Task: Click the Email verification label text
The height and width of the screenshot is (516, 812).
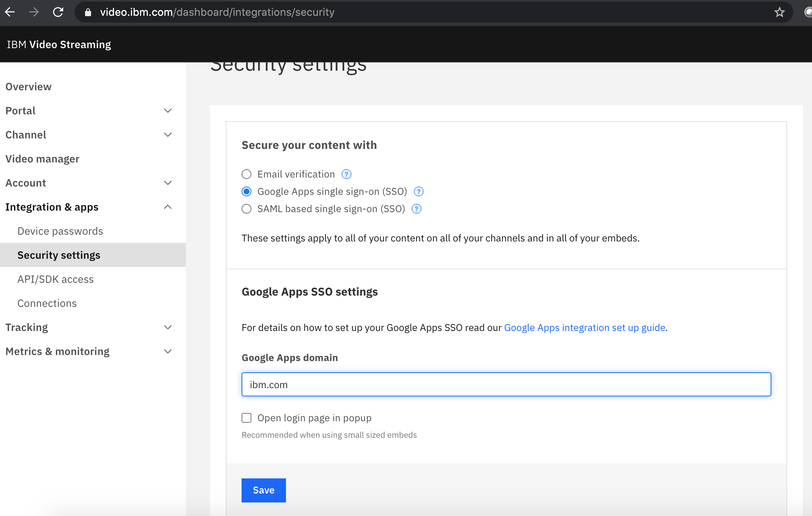Action: [x=296, y=174]
